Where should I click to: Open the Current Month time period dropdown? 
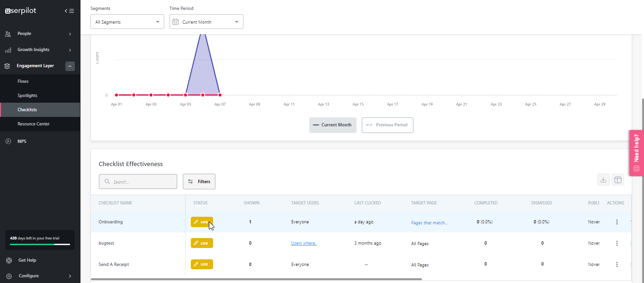(206, 22)
